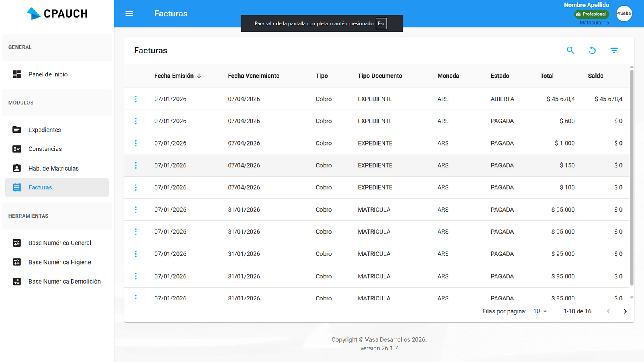
Task: Open Expedientes module in sidebar
Action: [45, 130]
